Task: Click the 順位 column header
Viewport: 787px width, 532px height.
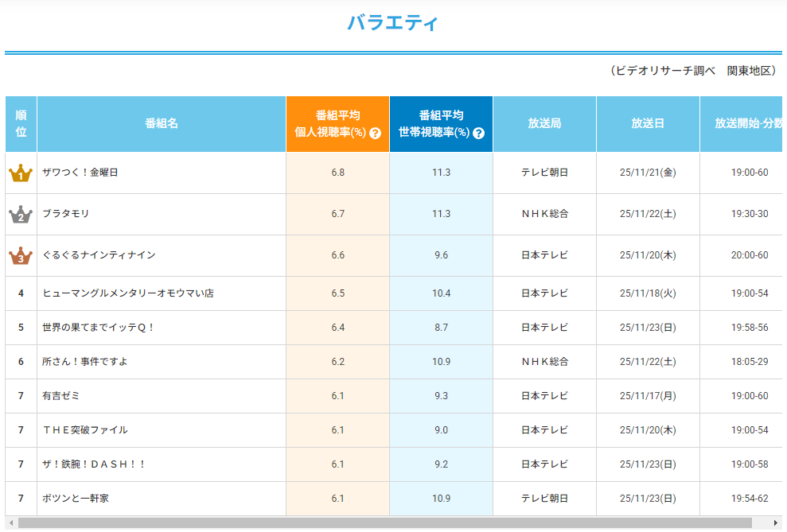Action: (21, 124)
